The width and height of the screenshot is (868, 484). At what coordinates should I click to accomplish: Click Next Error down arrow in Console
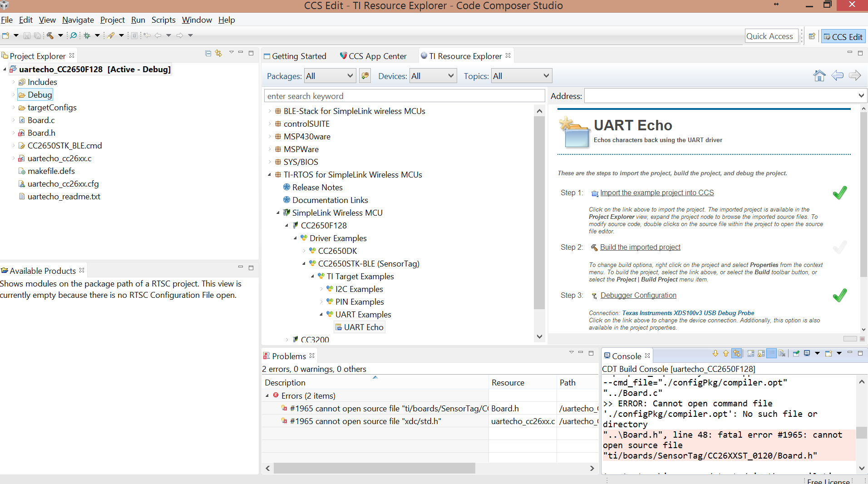(715, 353)
